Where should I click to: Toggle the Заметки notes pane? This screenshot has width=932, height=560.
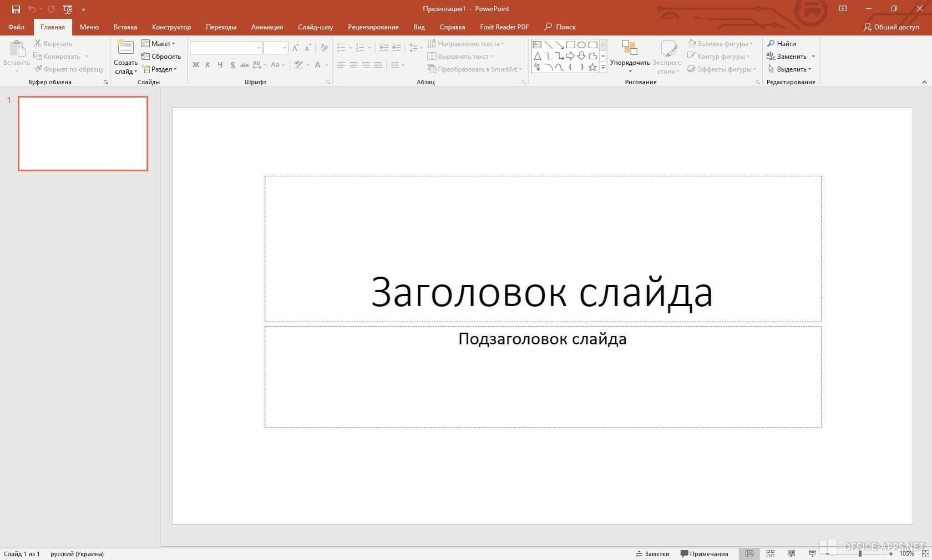(652, 553)
